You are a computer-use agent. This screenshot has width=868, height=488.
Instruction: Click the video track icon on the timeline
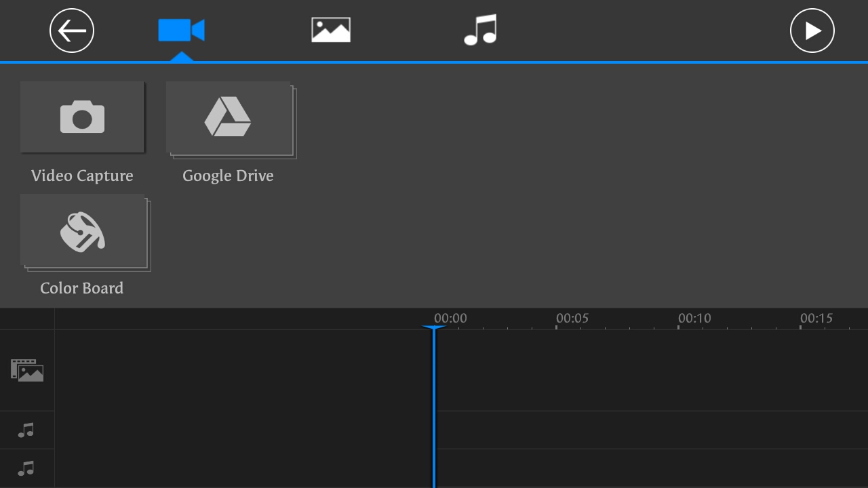[x=27, y=369]
